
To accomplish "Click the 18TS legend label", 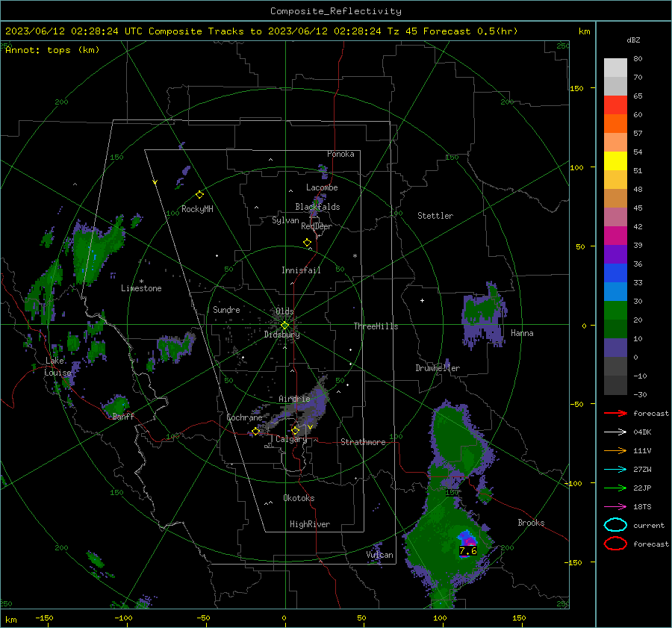I will (642, 507).
